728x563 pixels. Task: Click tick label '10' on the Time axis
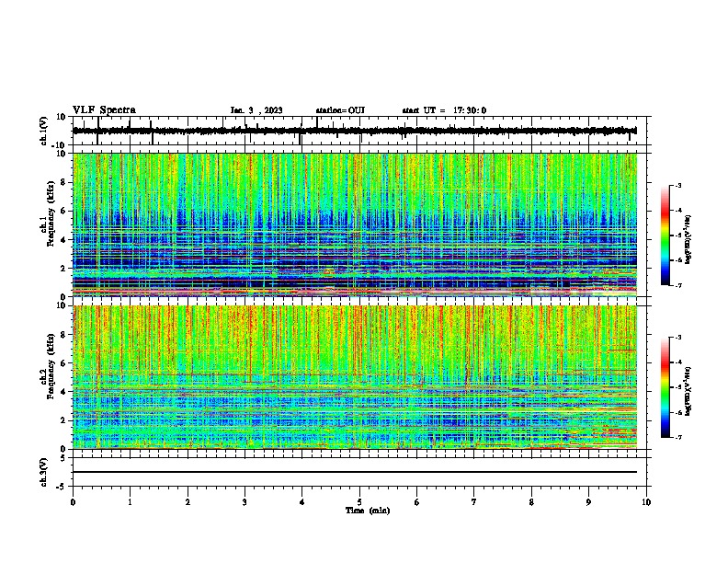[646, 502]
